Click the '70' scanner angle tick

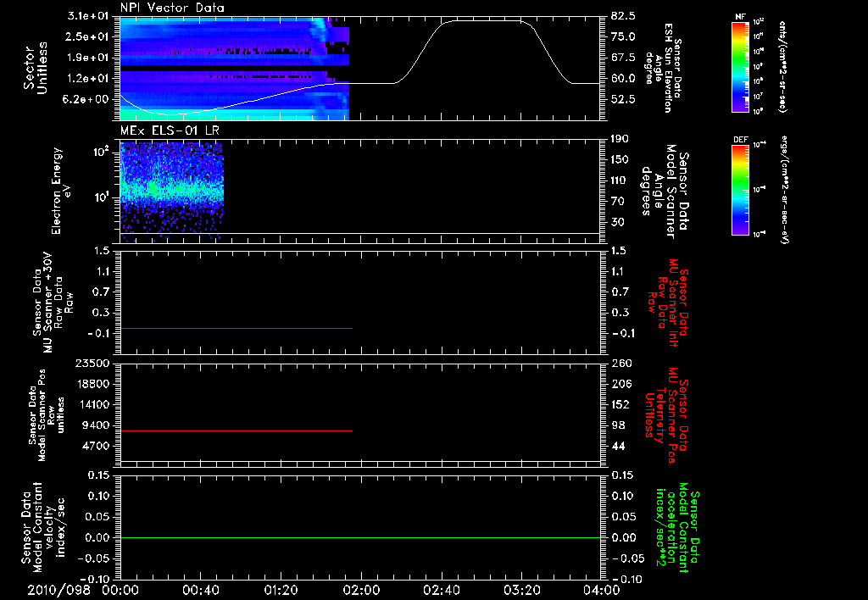[x=617, y=202]
